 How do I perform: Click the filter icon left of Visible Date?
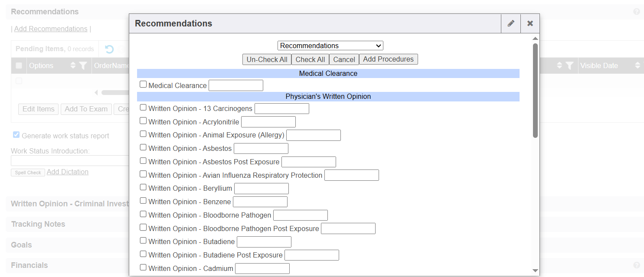pyautogui.click(x=569, y=66)
